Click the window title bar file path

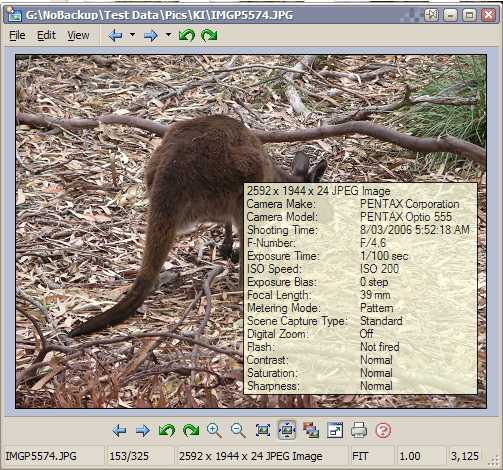(160, 15)
